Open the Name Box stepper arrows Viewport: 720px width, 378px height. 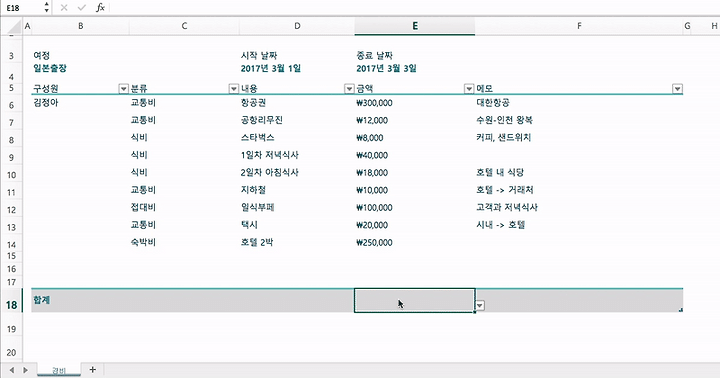pos(46,7)
